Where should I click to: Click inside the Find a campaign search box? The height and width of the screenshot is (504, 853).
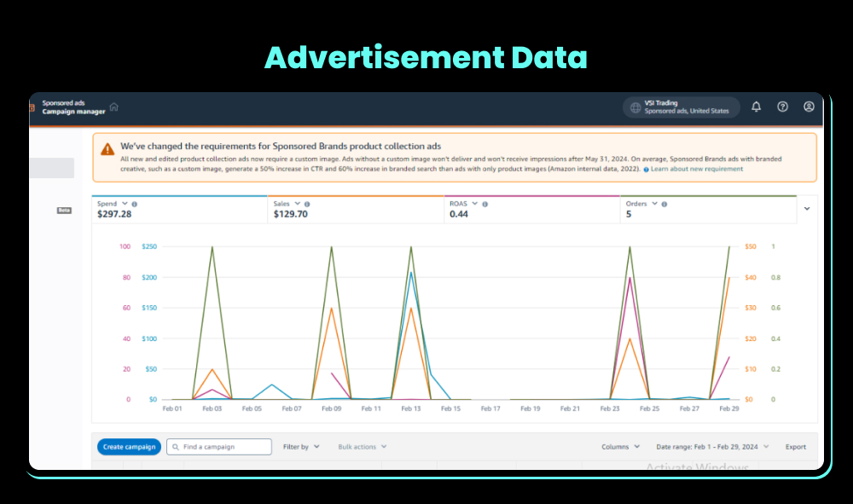218,446
